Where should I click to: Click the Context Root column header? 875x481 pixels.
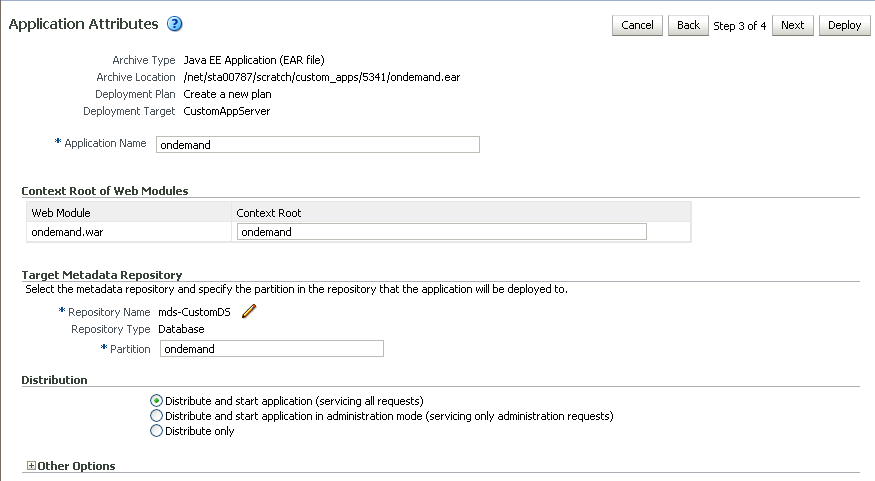[x=269, y=213]
